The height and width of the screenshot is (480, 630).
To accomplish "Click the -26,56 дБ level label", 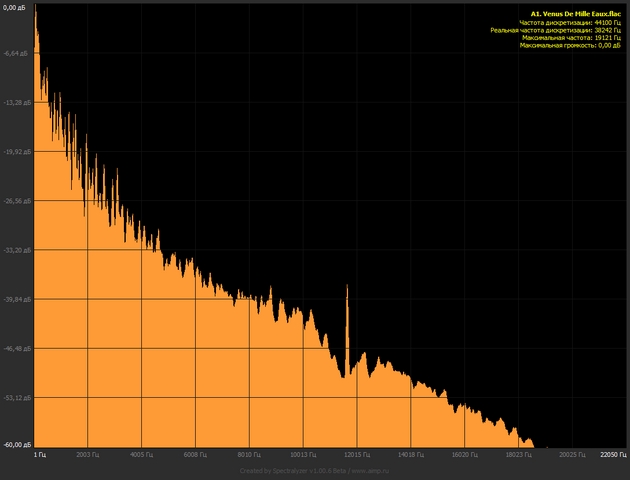I will 17,200.
